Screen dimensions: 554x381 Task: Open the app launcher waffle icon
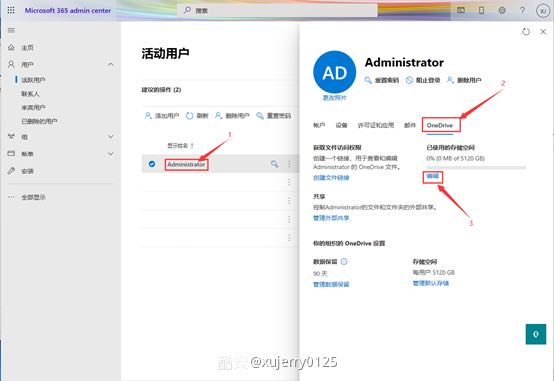click(11, 10)
